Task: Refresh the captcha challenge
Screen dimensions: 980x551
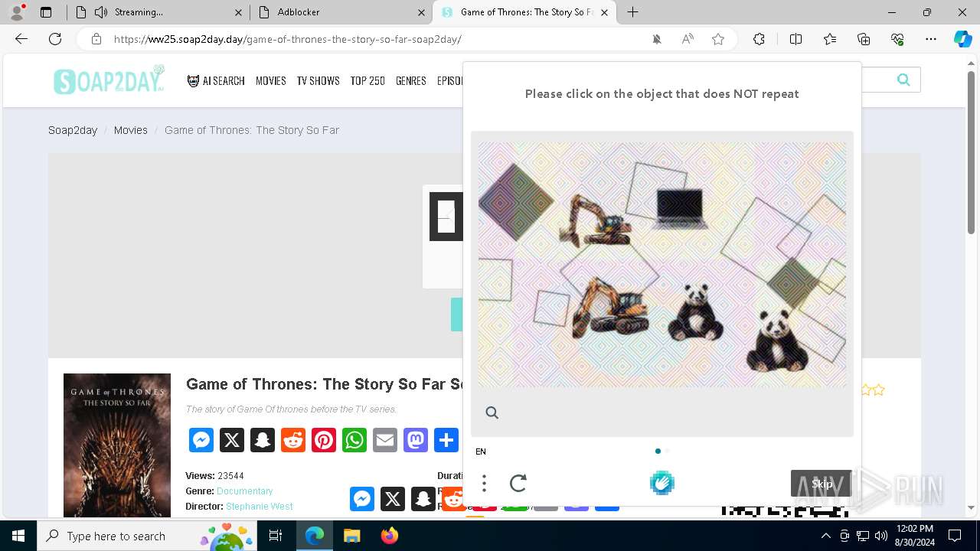Action: tap(518, 483)
